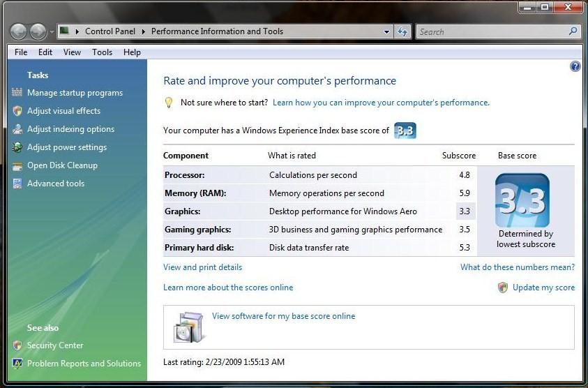This screenshot has height=388, width=588.
Task: Click the Manage startup programs link
Action: (75, 93)
